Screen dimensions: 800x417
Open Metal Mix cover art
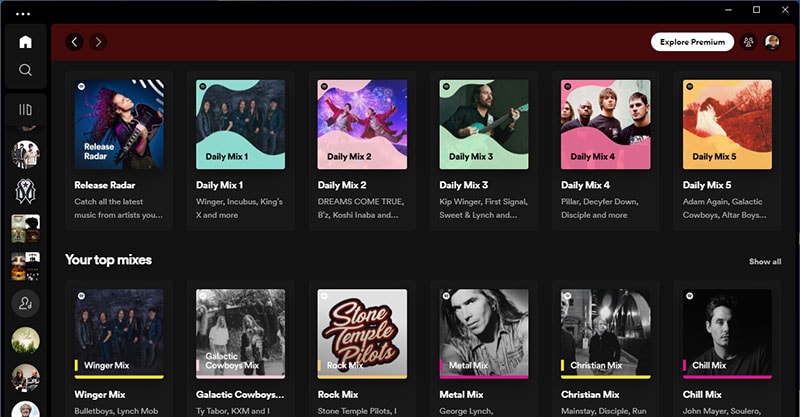pos(484,334)
